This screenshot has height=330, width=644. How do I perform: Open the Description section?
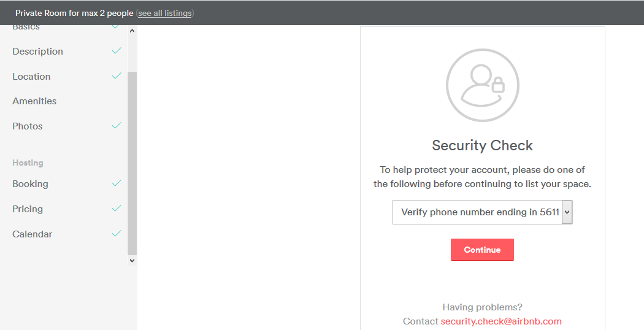(37, 52)
